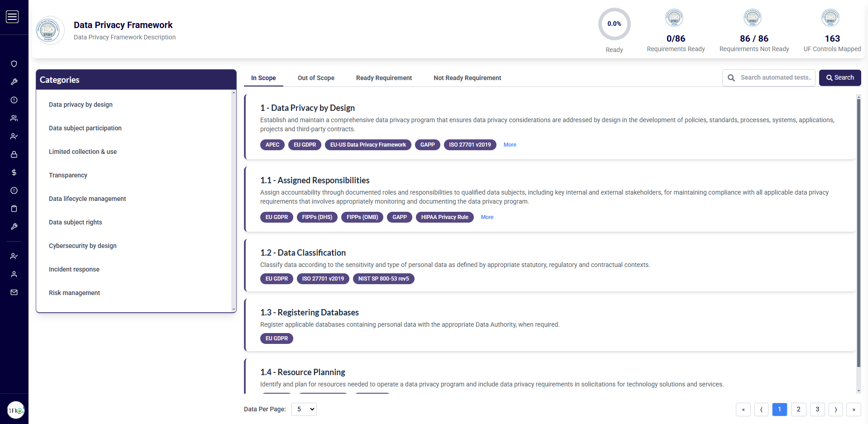Open the Data Per Page dropdown
The width and height of the screenshot is (868, 424).
(x=304, y=409)
